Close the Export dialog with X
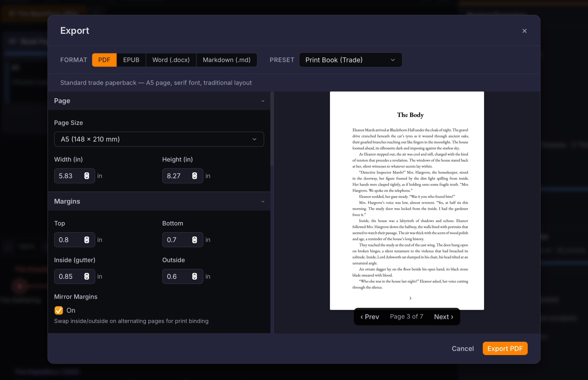The height and width of the screenshot is (380, 588). pyautogui.click(x=524, y=31)
